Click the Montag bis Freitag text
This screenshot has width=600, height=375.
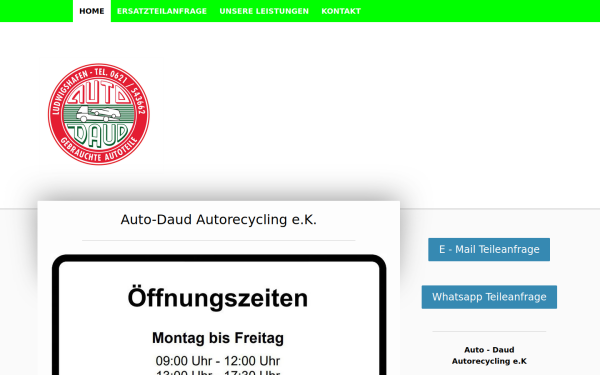coord(218,338)
